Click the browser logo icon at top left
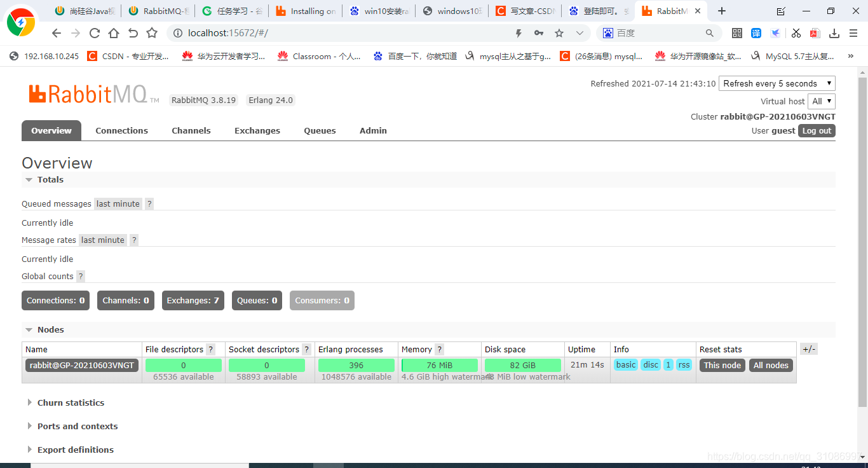 pos(20,24)
